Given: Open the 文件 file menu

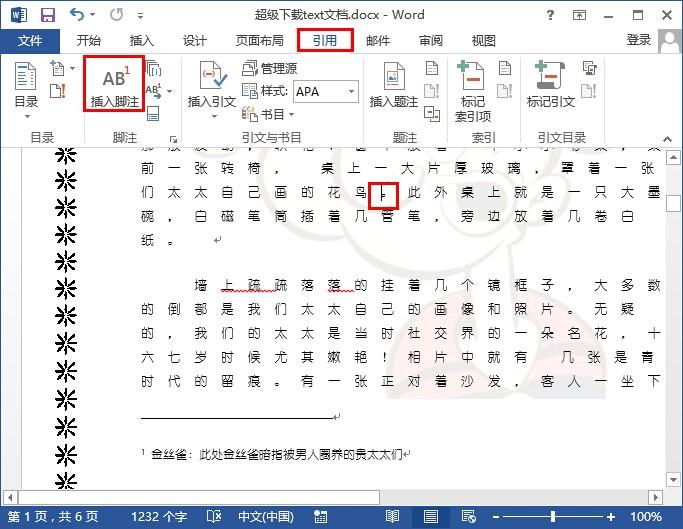Looking at the screenshot, I should point(30,40).
